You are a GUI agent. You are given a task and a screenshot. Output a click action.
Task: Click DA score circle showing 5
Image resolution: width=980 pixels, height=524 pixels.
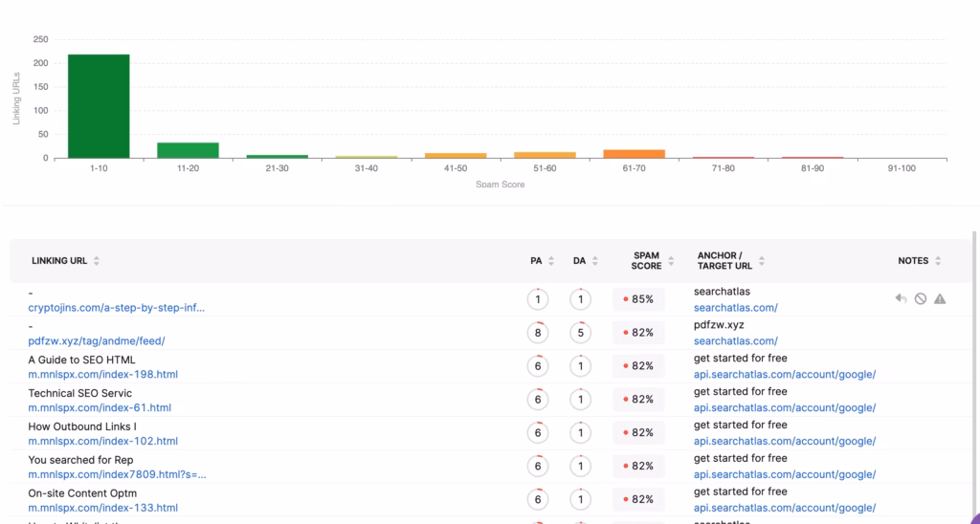(580, 333)
